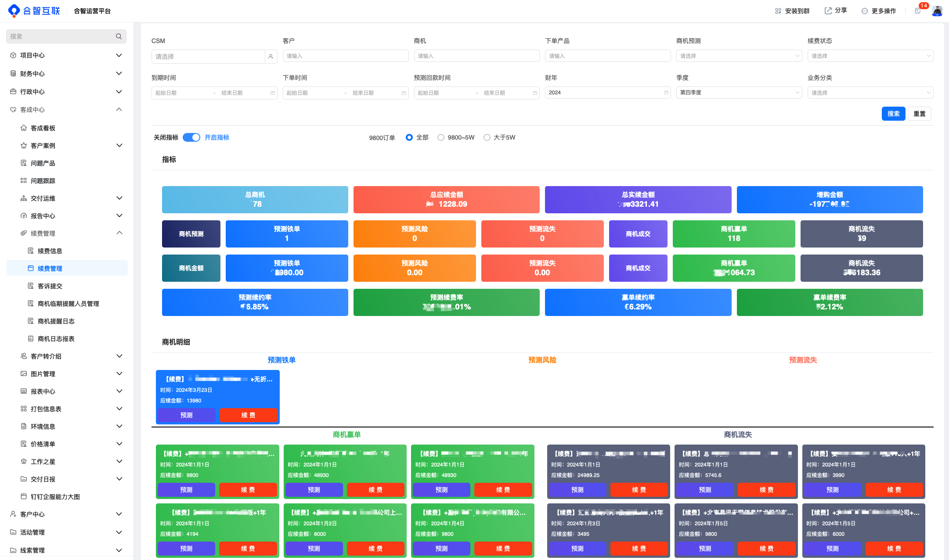Open 客成看板 in sidebar menu
The width and height of the screenshot is (949, 560).
(43, 128)
